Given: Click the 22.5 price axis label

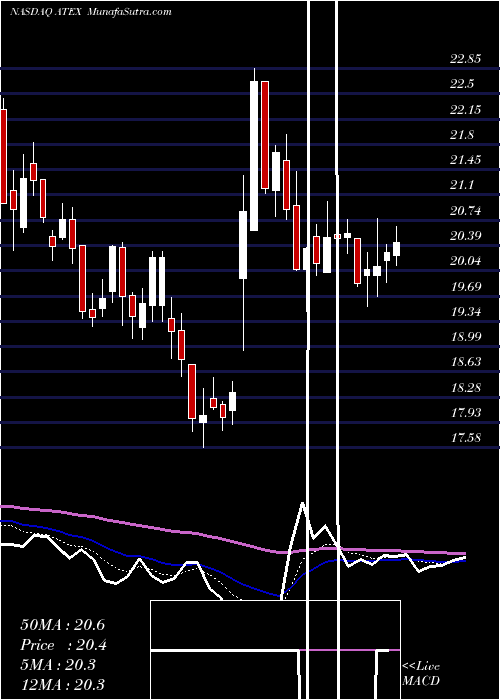Looking at the screenshot, I should (462, 84).
